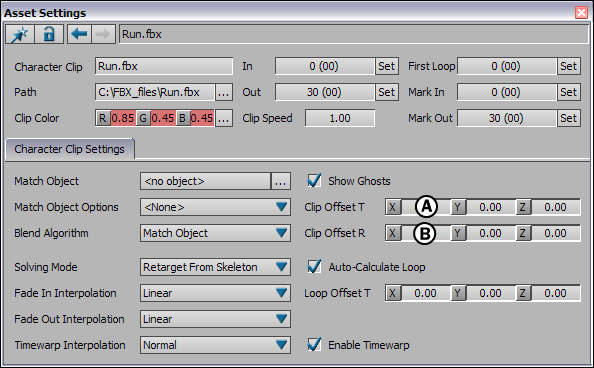The height and width of the screenshot is (368, 594).
Task: Select the Character Clip Settings tab
Action: [70, 149]
